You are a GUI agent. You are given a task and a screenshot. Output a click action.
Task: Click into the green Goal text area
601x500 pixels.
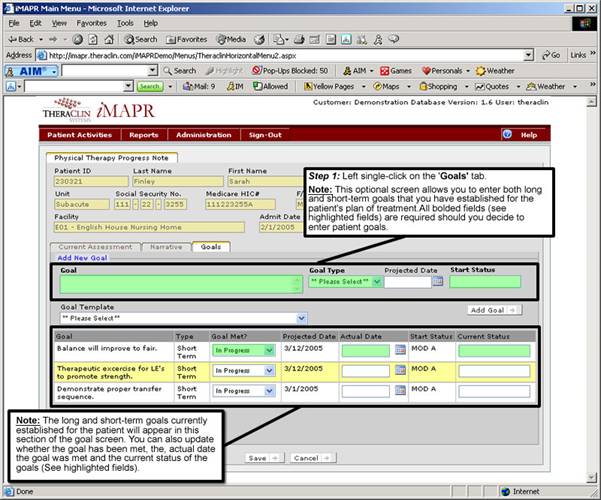point(181,285)
